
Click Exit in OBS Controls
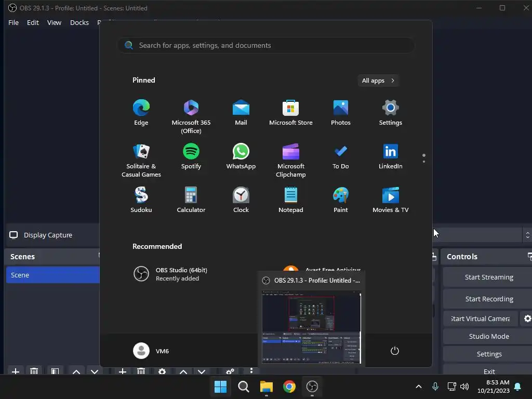pos(488,371)
